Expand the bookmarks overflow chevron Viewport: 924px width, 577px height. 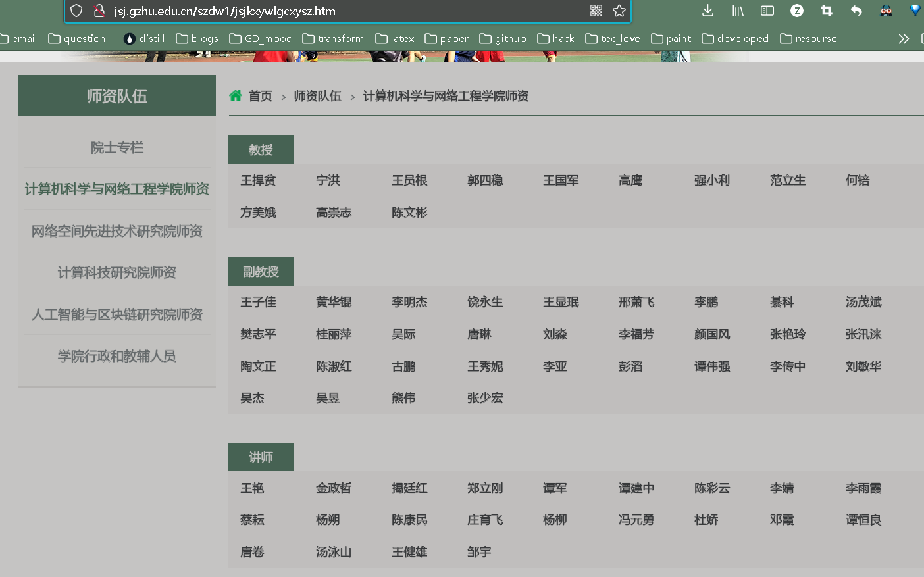pyautogui.click(x=904, y=38)
